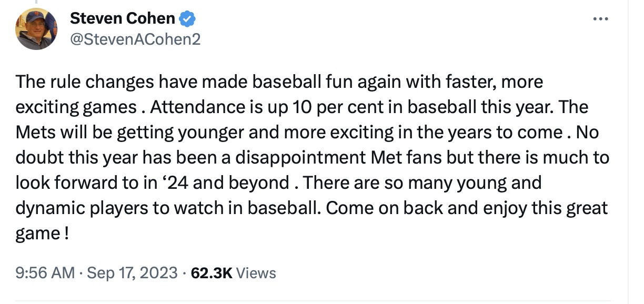This screenshot has height=304, width=644.
Task: Open the 62.3K view count
Action: (211, 273)
